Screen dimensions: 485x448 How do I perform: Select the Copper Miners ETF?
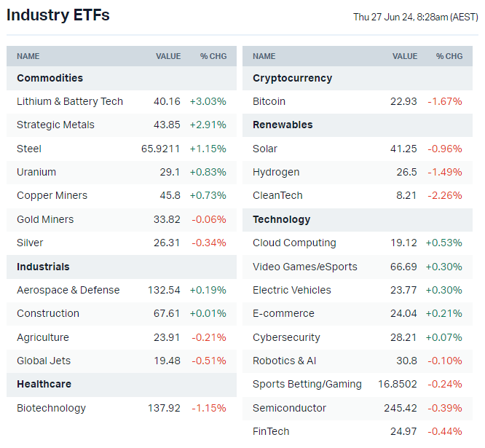(x=52, y=195)
